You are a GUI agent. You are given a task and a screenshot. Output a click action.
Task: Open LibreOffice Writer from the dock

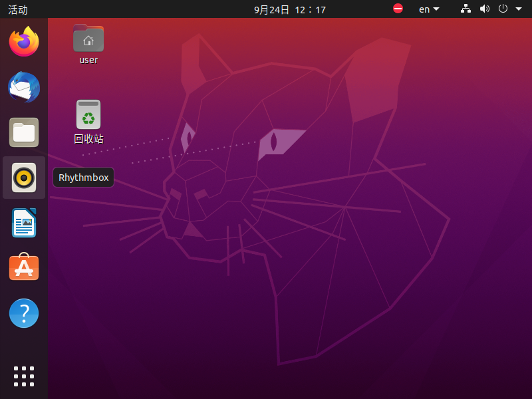click(24, 223)
